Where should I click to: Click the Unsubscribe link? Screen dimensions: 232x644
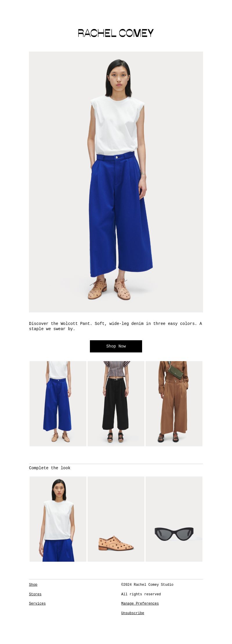click(x=133, y=613)
